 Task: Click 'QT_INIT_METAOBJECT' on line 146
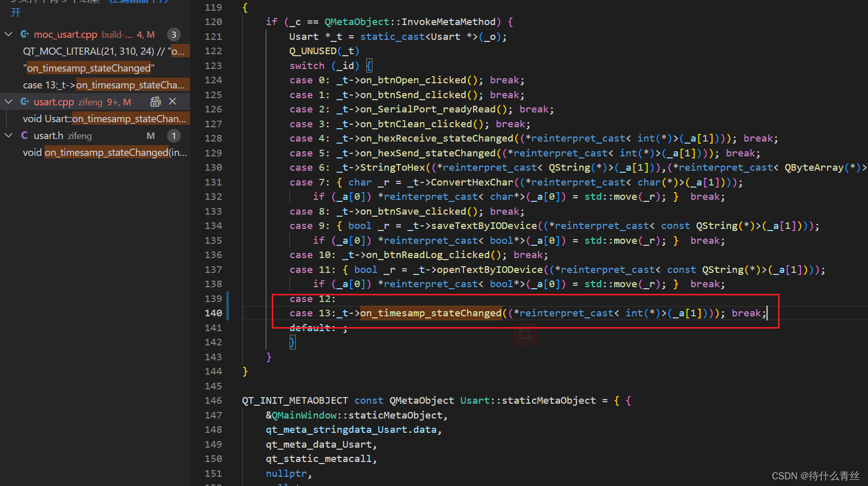[x=295, y=400]
